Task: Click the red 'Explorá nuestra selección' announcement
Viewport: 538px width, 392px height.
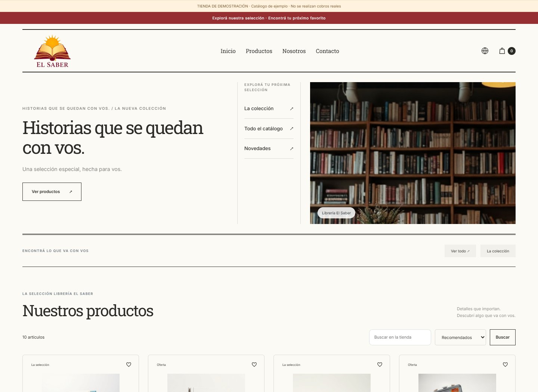Action: coord(269,18)
